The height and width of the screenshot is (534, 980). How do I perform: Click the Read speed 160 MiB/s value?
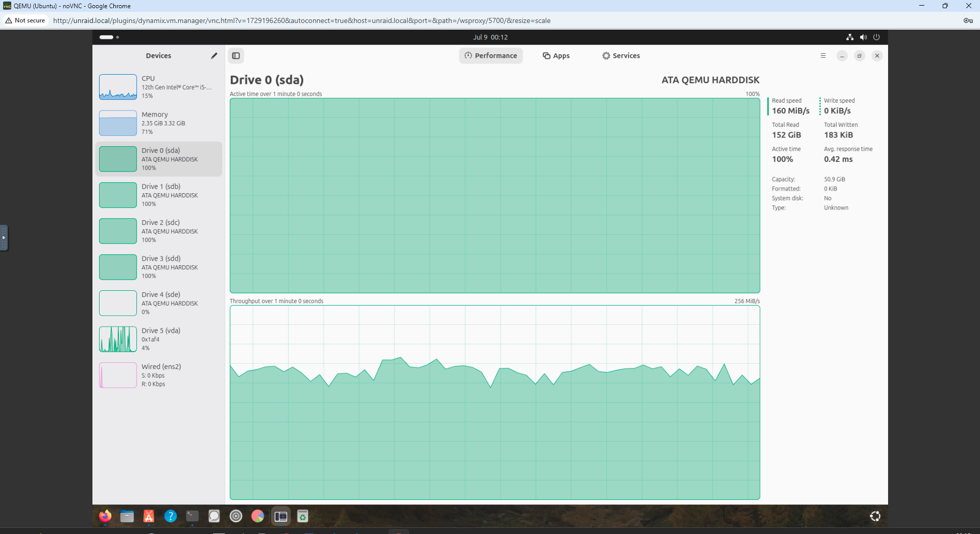coord(791,111)
